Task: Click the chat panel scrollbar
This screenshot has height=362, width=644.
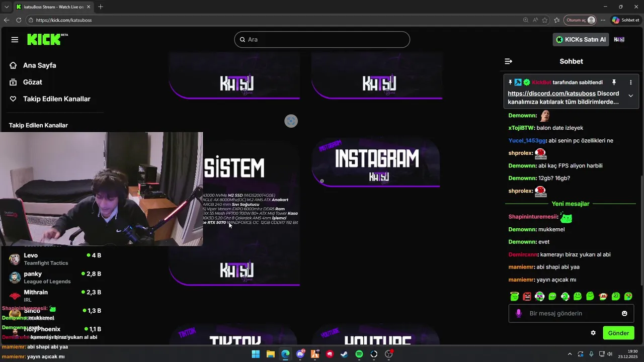Action: pyautogui.click(x=640, y=230)
